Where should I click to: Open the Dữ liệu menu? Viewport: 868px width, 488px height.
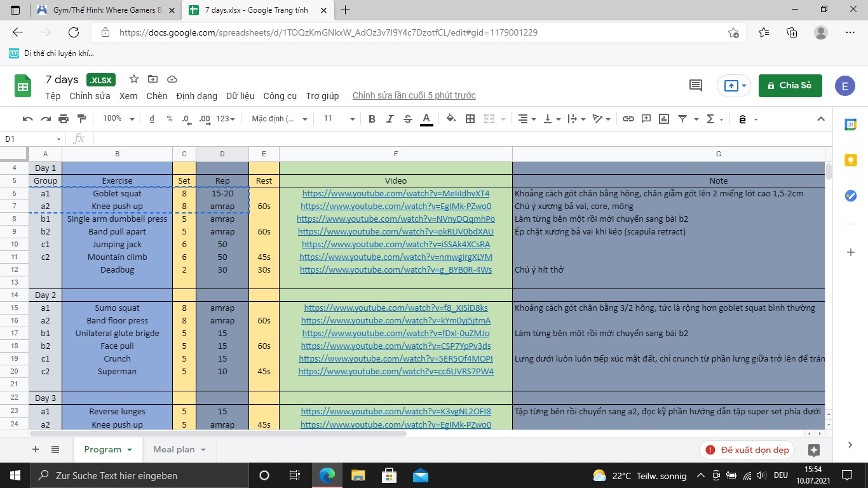240,95
